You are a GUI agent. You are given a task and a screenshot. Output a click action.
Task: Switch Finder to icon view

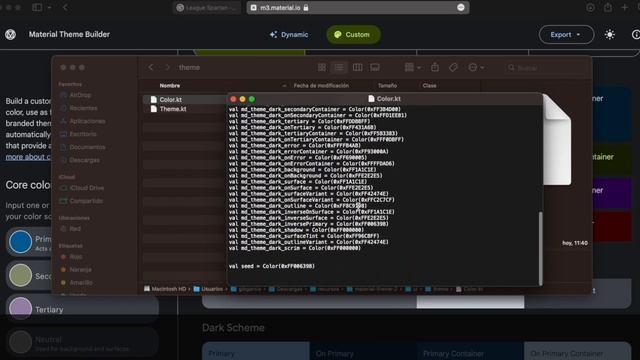pos(322,67)
